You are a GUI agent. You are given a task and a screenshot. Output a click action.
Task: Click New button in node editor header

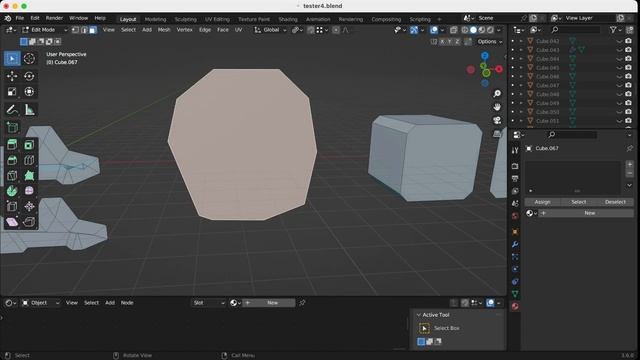point(269,303)
